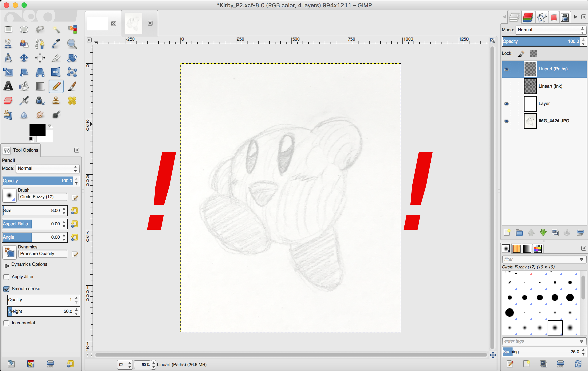Select the Clone stamp tool
Viewport: 588px width, 371px height.
(x=56, y=100)
